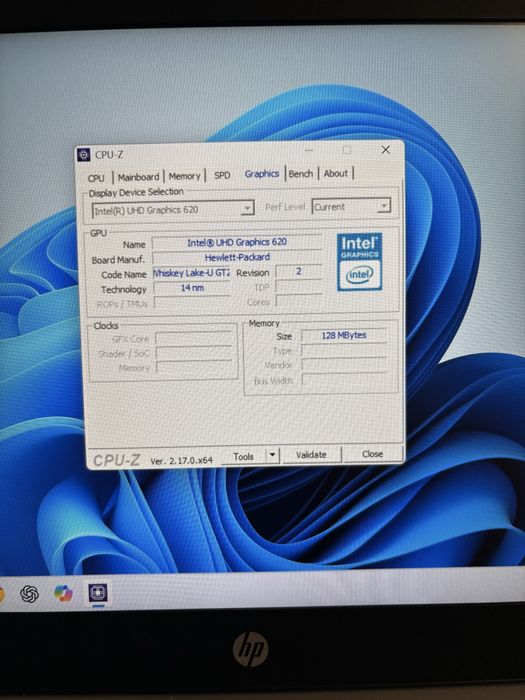Click the CPU-Z title text

(x=109, y=154)
